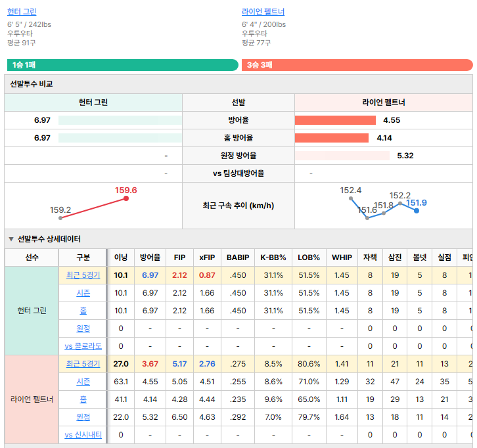This screenshot has height=448, width=477.
Task: Click the 151.9 blue velocity point
Action: (417, 210)
